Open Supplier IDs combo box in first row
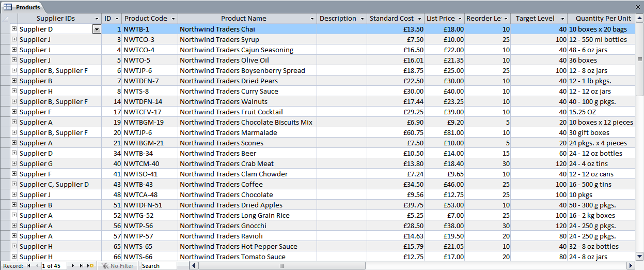The image size is (644, 270). pyautogui.click(x=97, y=29)
